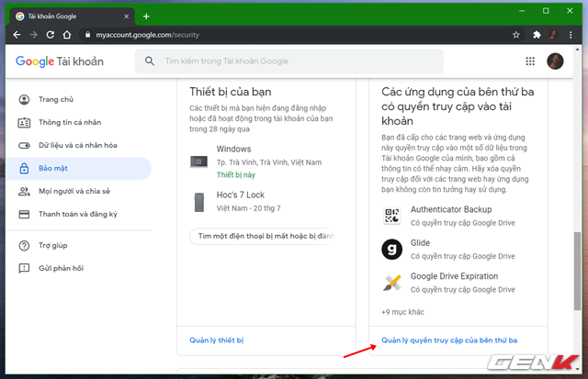
Task: Click the green Thiết bị này label
Action: pyautogui.click(x=236, y=175)
